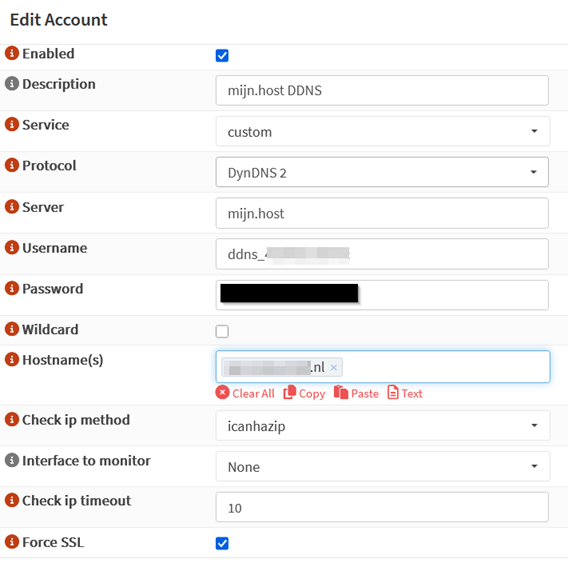The width and height of the screenshot is (568, 575).
Task: Remove the .nl hostname tag with its x
Action: coord(333,367)
